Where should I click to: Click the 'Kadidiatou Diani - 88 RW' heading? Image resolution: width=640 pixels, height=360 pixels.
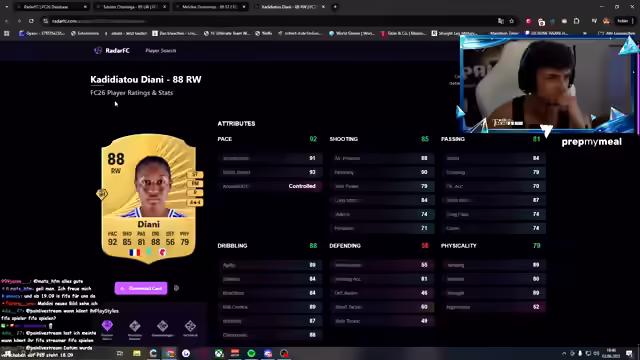(146, 79)
